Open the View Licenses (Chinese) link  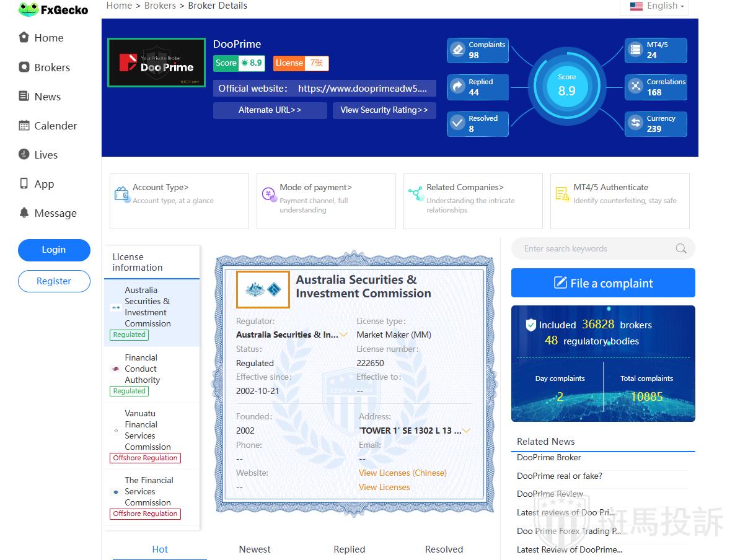pyautogui.click(x=402, y=473)
